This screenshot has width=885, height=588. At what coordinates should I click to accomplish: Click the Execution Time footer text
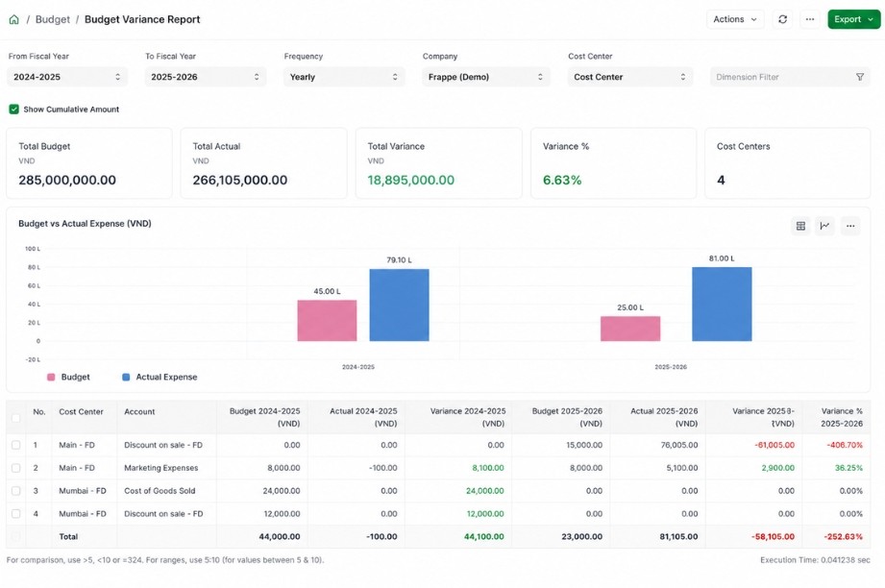pos(815,560)
